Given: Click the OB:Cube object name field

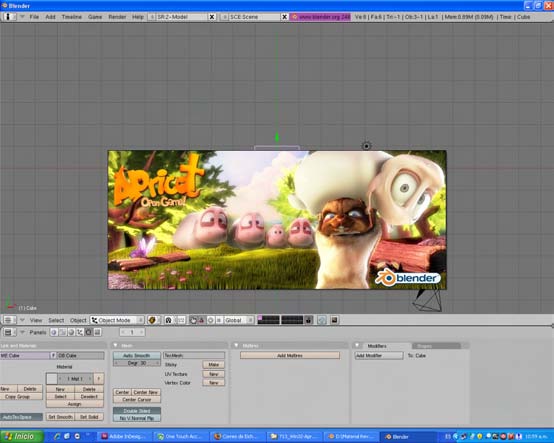Looking at the screenshot, I should tap(81, 355).
